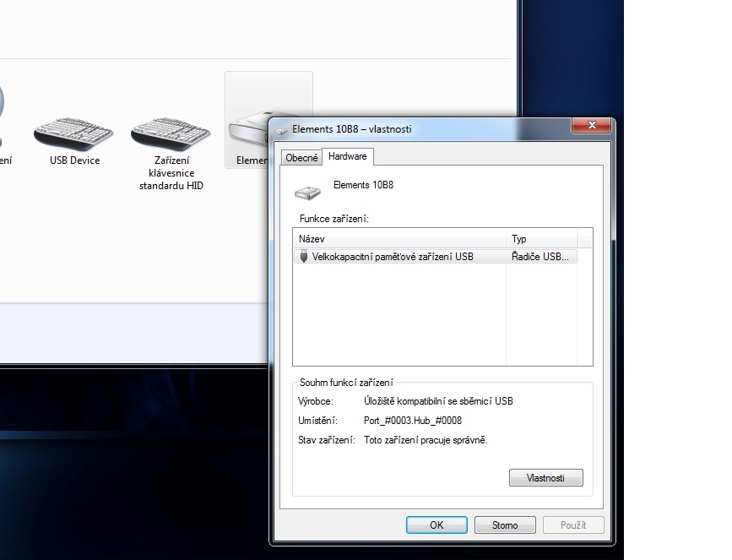Switch to the Obecné tab
Image resolution: width=732 pixels, height=560 pixels.
click(301, 158)
